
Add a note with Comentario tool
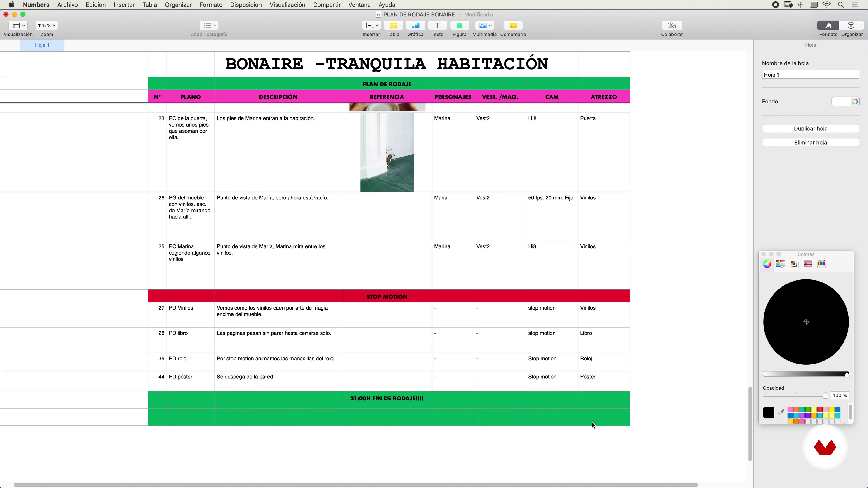click(x=513, y=26)
